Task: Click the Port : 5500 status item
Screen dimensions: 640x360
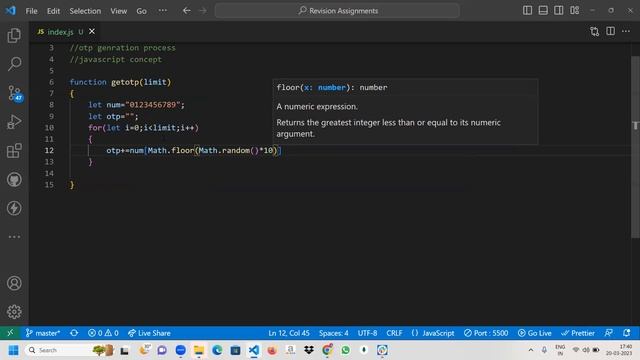Action: 486,333
